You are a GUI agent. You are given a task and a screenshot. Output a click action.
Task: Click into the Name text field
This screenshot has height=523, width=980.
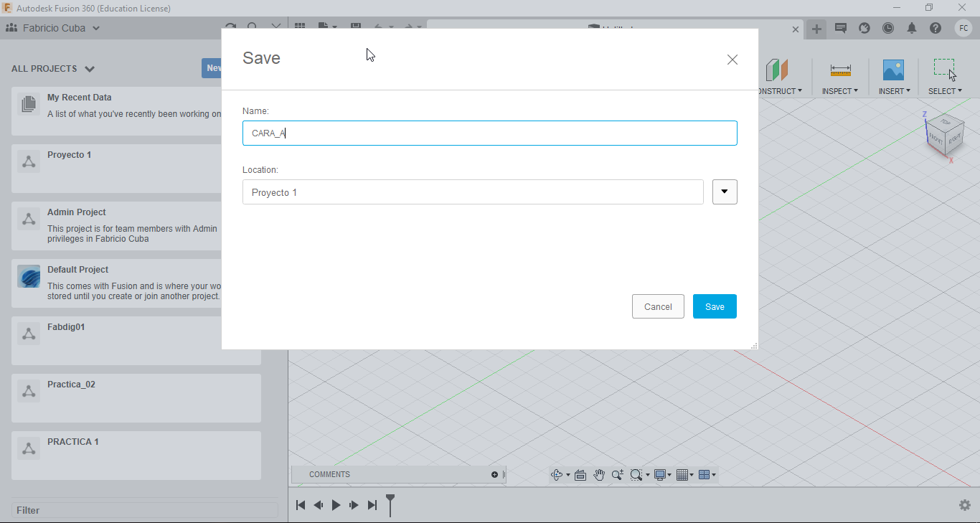click(x=490, y=133)
